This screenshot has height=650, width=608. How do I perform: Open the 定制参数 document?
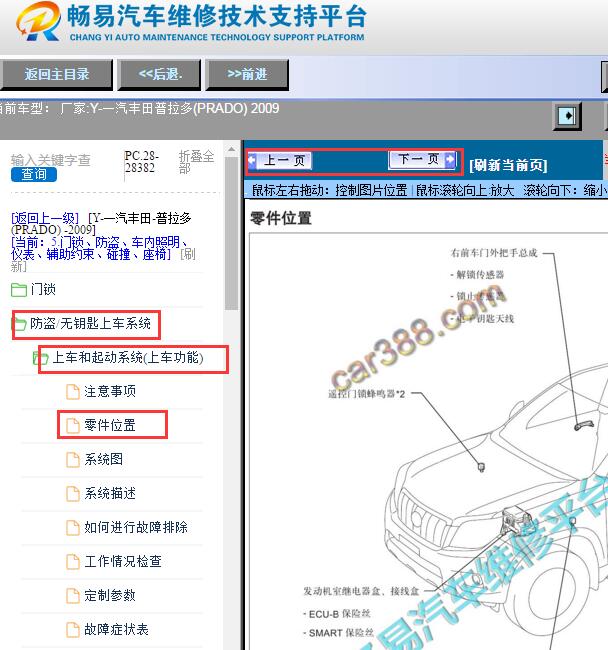pos(110,595)
